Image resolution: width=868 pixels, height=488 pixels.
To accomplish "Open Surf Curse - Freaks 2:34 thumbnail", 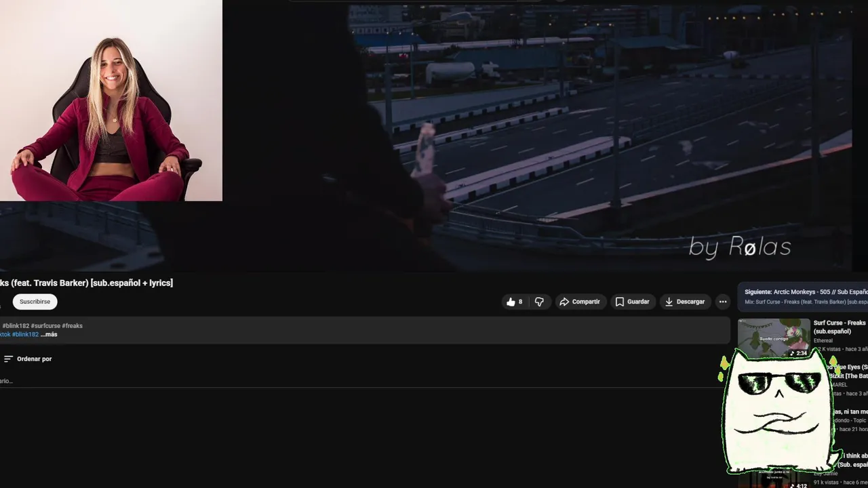I will (x=774, y=338).
